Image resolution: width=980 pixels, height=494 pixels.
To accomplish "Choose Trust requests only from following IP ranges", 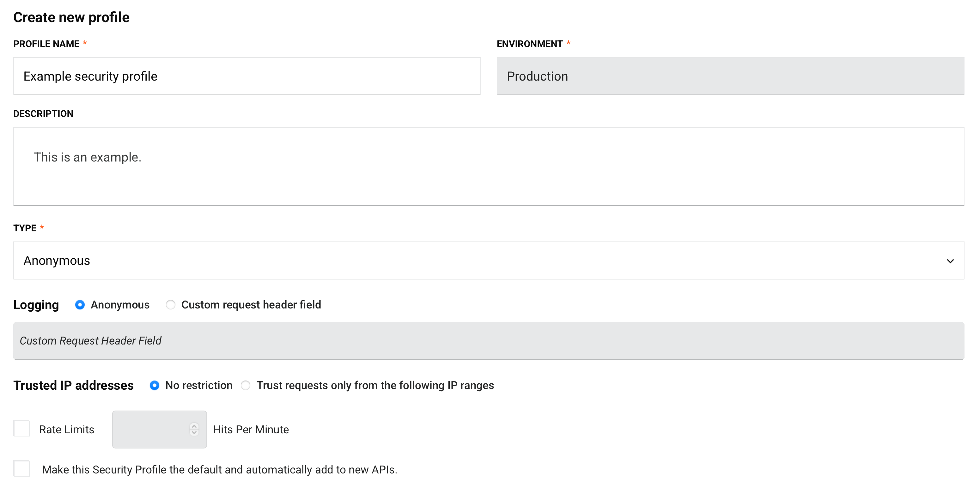I will pos(246,386).
